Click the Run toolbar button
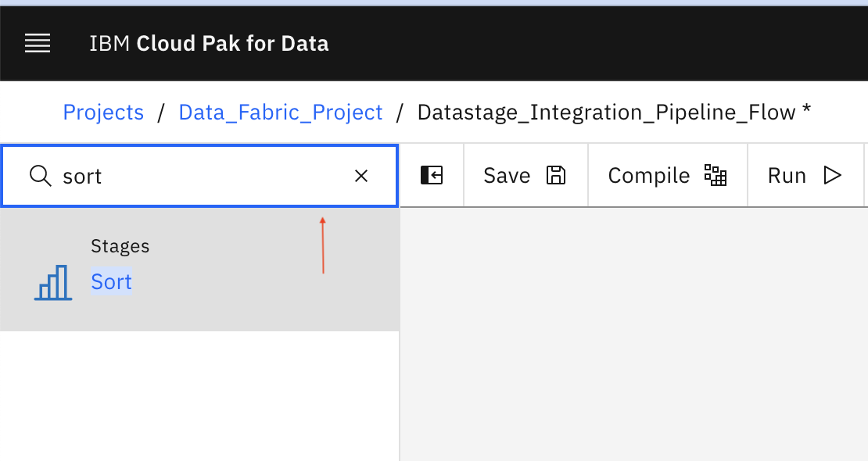This screenshot has width=868, height=461. point(805,176)
